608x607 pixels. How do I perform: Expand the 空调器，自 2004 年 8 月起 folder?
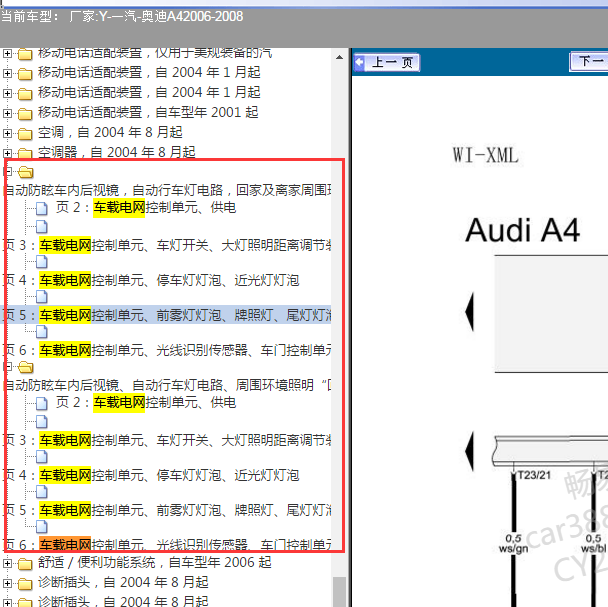coord(7,153)
